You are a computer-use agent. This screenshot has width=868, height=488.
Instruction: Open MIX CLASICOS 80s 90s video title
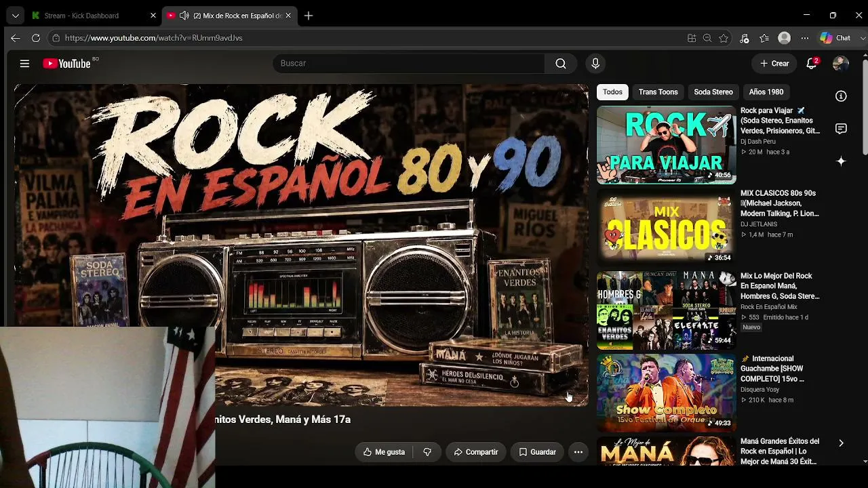point(780,203)
